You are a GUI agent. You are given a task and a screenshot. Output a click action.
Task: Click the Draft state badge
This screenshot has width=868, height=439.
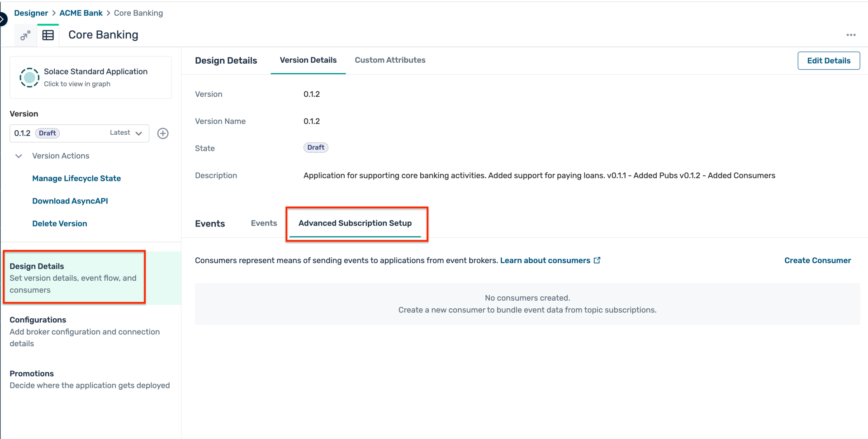[315, 147]
